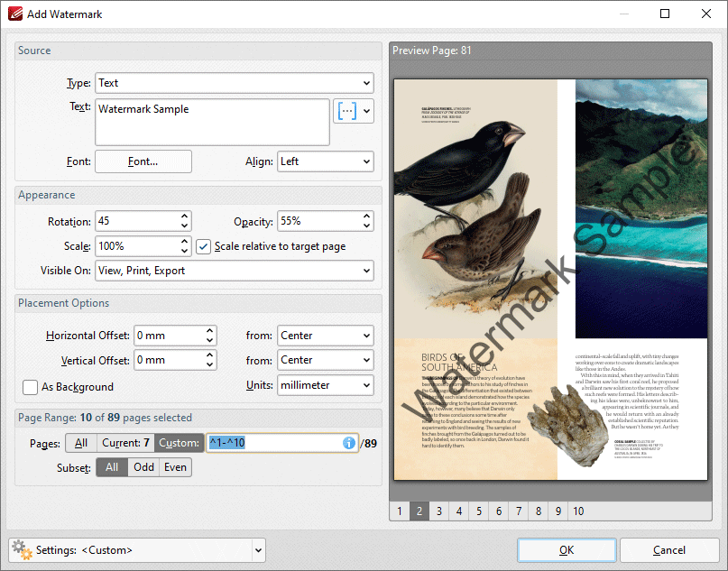Click the macro insert bracket icon
The image size is (728, 571).
pyautogui.click(x=346, y=111)
